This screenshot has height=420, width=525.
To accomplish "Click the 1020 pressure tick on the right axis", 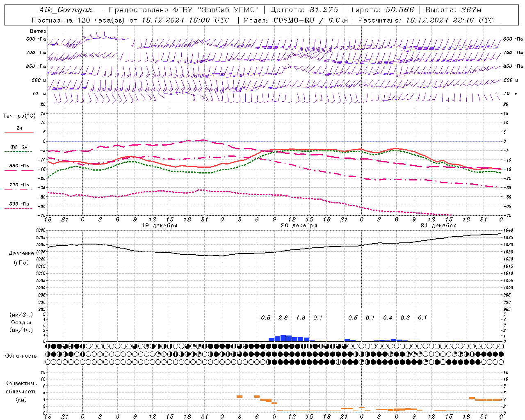I will (x=508, y=259).
